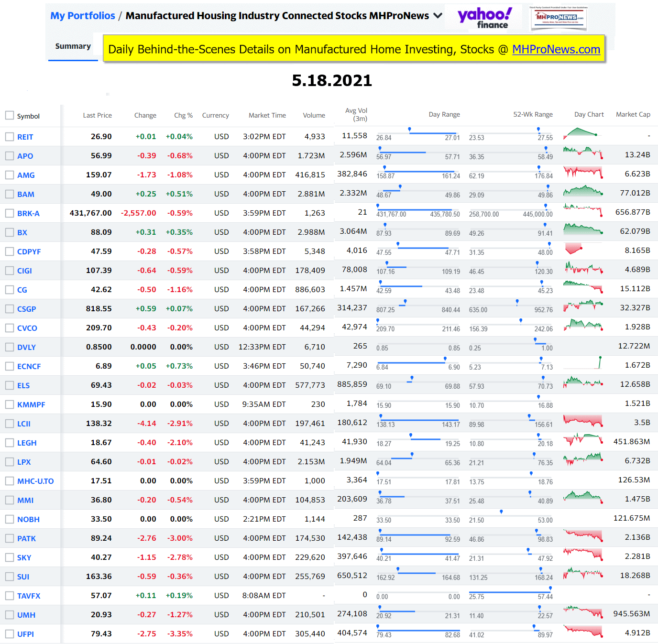Open the REIT day chart sparkline

point(582,133)
